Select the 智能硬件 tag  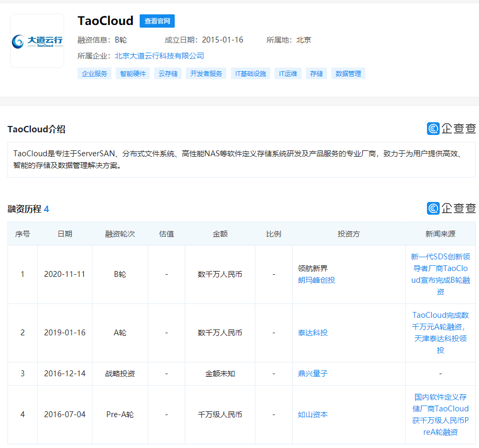pyautogui.click(x=133, y=74)
